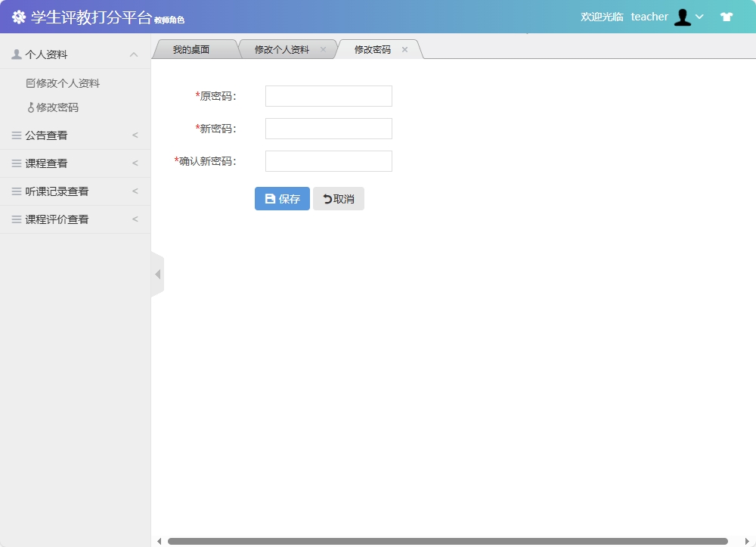Click the gear icon beside the platform title
Screen dimensions: 756x547
18,15
